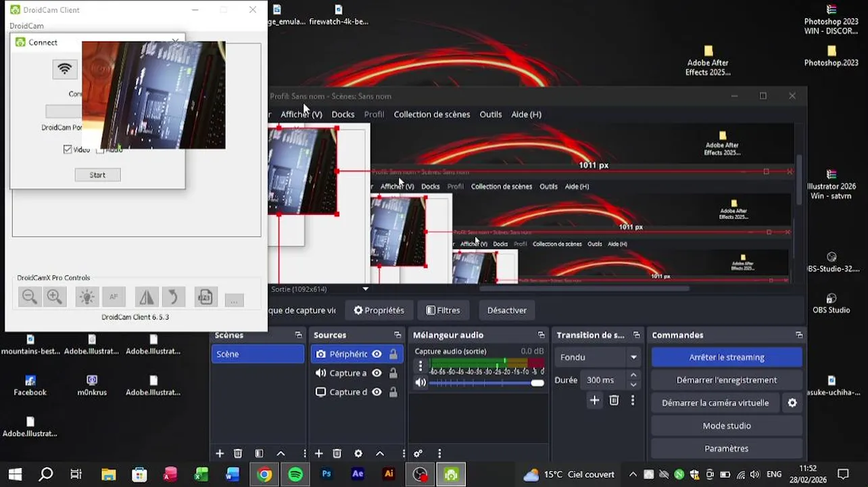Zoom in with DroidCamX plus magnifier
Viewport: 868px width, 487px height.
[54, 297]
